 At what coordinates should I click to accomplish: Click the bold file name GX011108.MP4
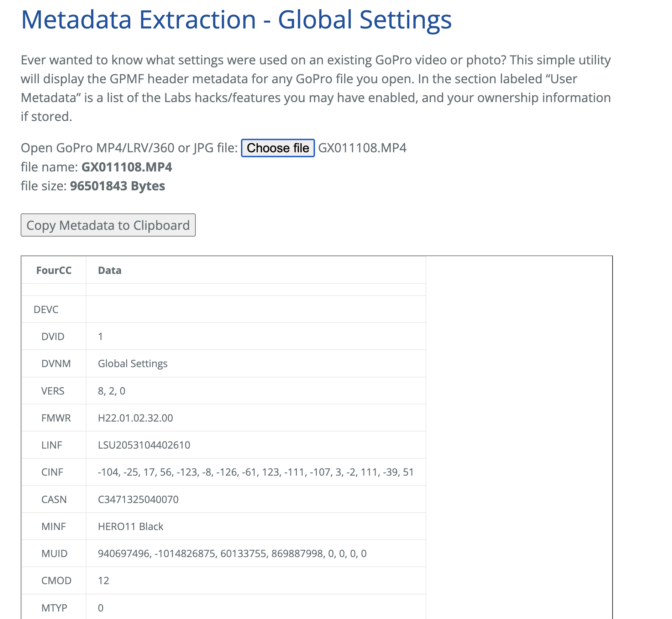click(x=126, y=167)
